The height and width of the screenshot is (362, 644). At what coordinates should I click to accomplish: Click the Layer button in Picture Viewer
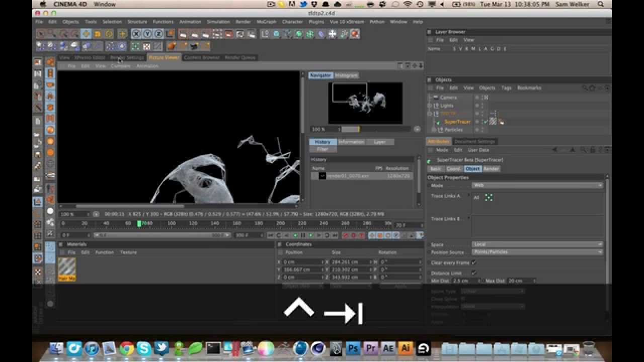[380, 142]
